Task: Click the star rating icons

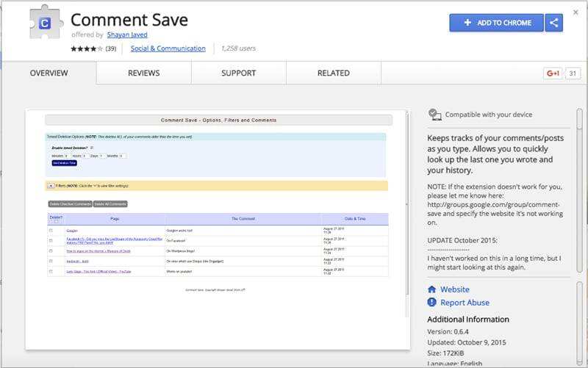Action: 87,49
